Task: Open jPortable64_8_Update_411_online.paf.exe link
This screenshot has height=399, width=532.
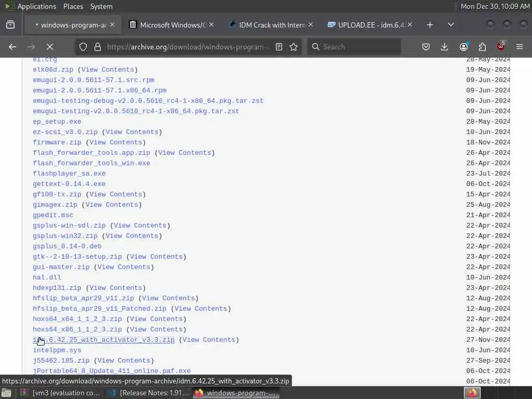Action: coord(112,371)
